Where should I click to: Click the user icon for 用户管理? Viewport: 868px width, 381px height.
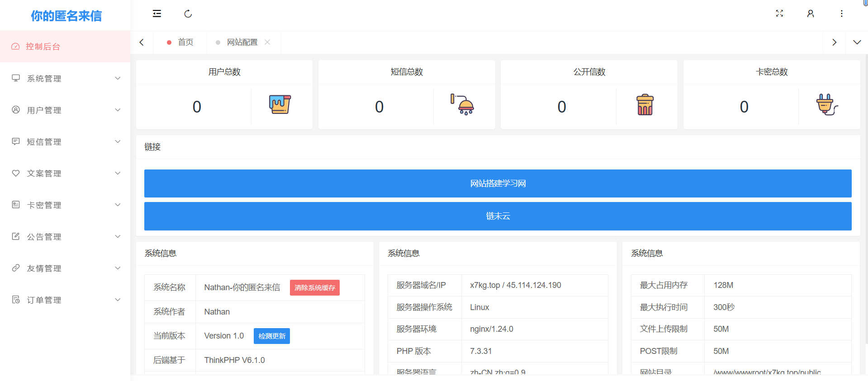click(16, 110)
